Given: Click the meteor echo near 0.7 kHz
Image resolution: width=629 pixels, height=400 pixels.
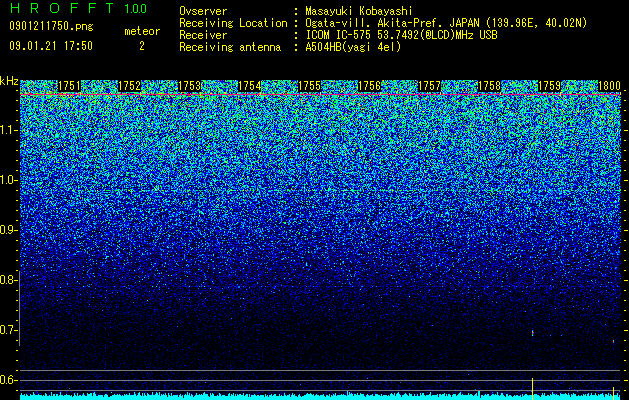Looking at the screenshot, I should (x=533, y=333).
